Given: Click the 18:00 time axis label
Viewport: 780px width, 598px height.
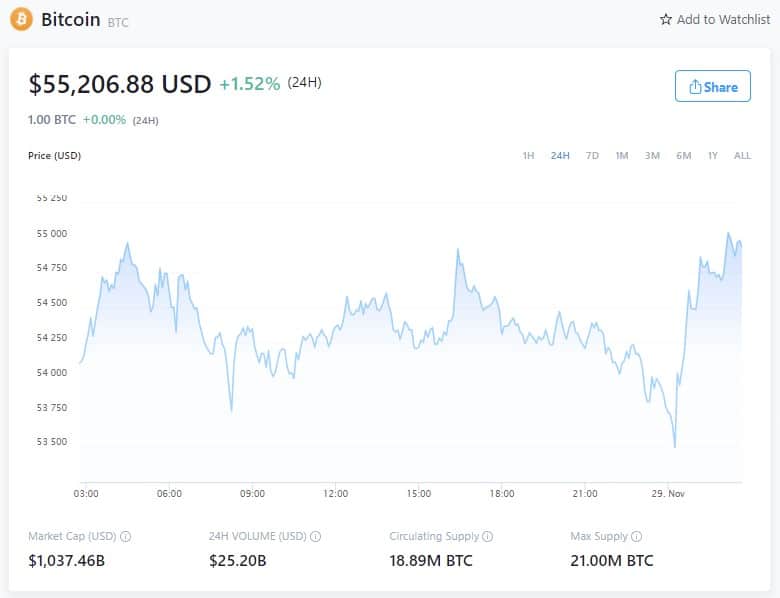Looking at the screenshot, I should tap(502, 494).
